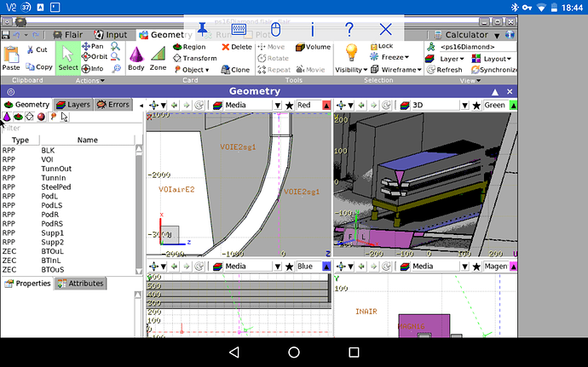
Task: Open the Layers panel tab
Action: pos(73,105)
